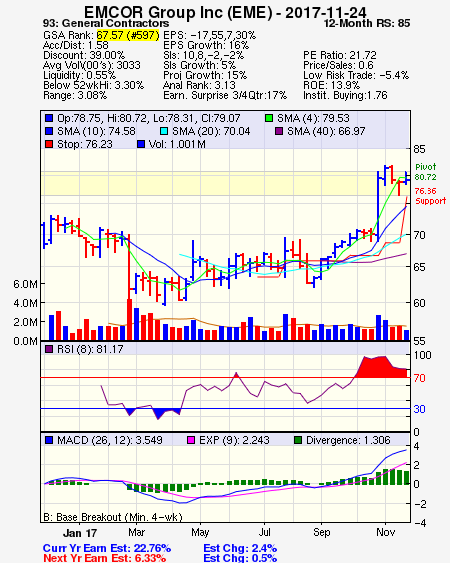Image resolution: width=450 pixels, height=563 pixels.
Task: Click the SMA (10): 74.58 legend text
Action: 96,131
